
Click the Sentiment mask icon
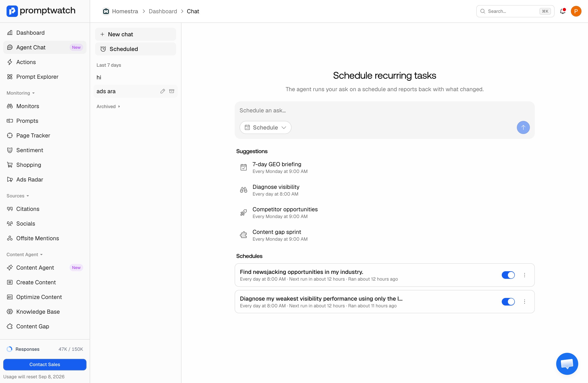click(x=10, y=150)
